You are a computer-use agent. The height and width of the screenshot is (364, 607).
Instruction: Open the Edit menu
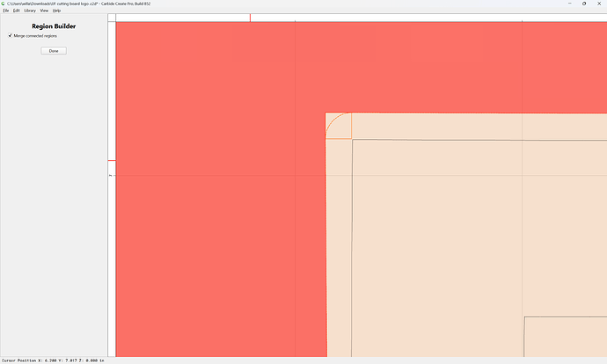coord(16,11)
